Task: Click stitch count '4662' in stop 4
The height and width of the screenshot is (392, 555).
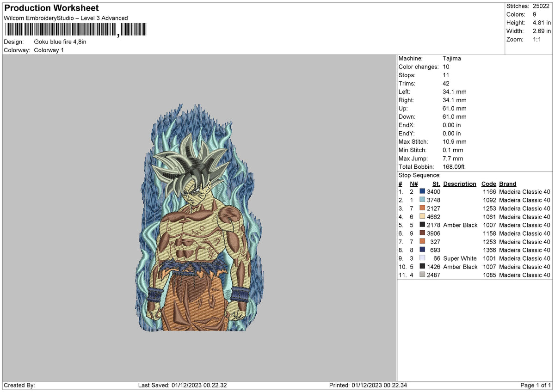Action: pyautogui.click(x=433, y=216)
